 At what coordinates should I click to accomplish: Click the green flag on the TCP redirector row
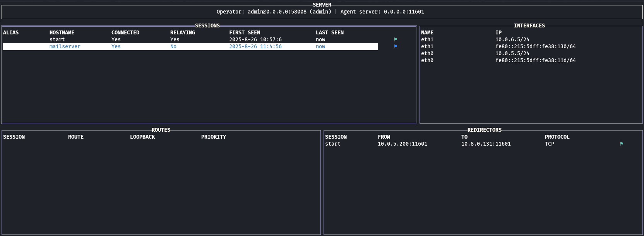coord(622,144)
